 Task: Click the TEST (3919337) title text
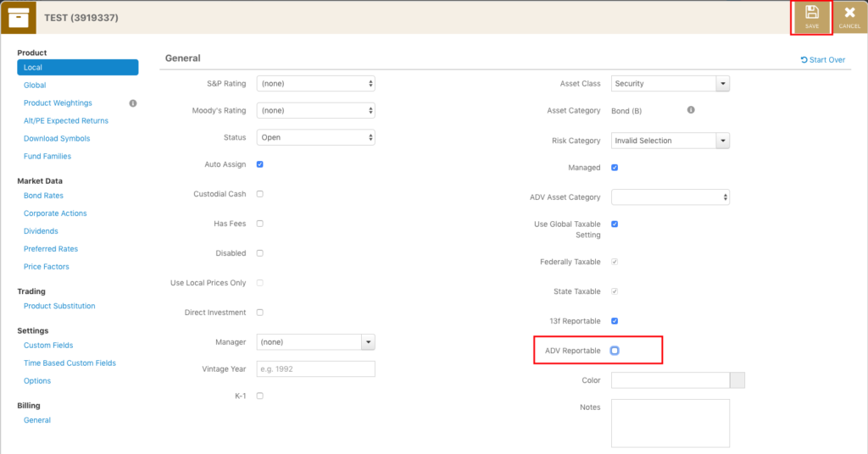[81, 18]
